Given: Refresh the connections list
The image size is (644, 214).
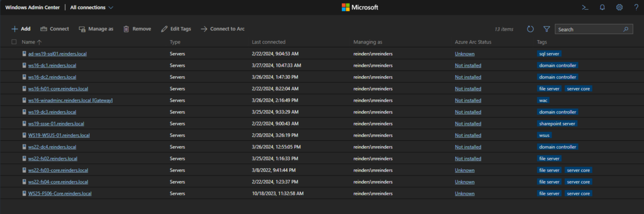Looking at the screenshot, I should coord(530,29).
